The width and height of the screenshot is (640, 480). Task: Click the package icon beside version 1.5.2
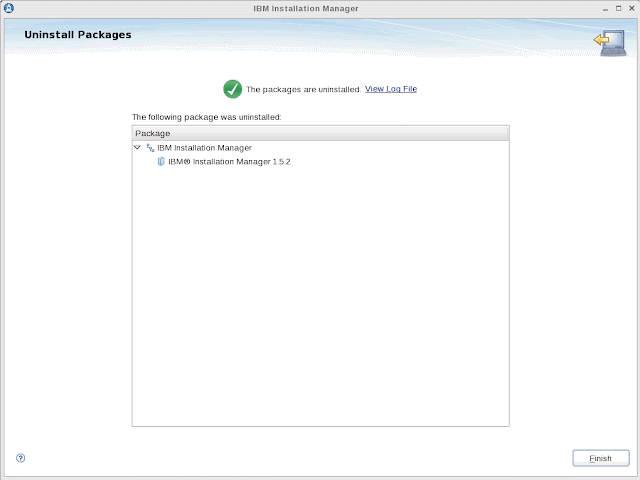point(161,162)
